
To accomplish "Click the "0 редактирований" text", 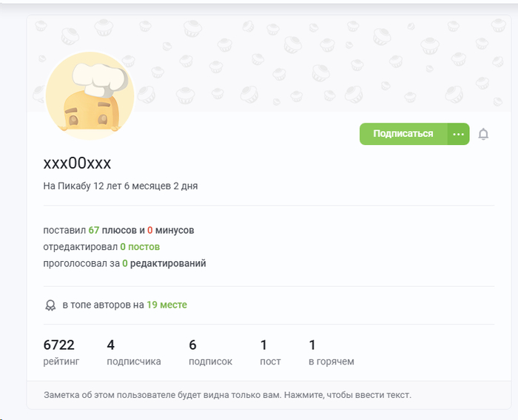I will (x=164, y=263).
